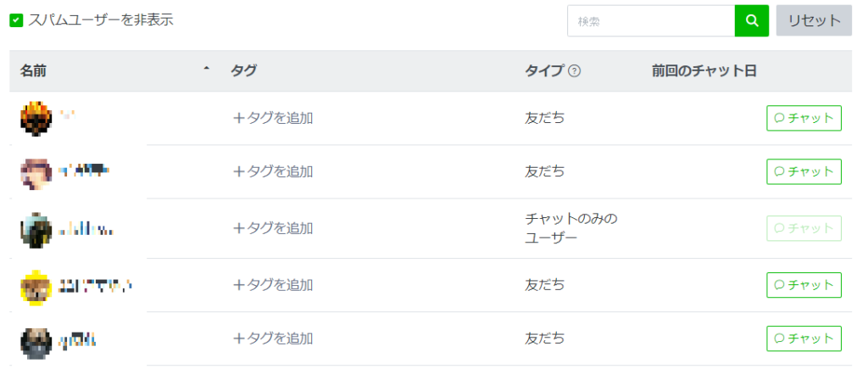
Task: Open チャット for the first row user
Action: tap(804, 118)
